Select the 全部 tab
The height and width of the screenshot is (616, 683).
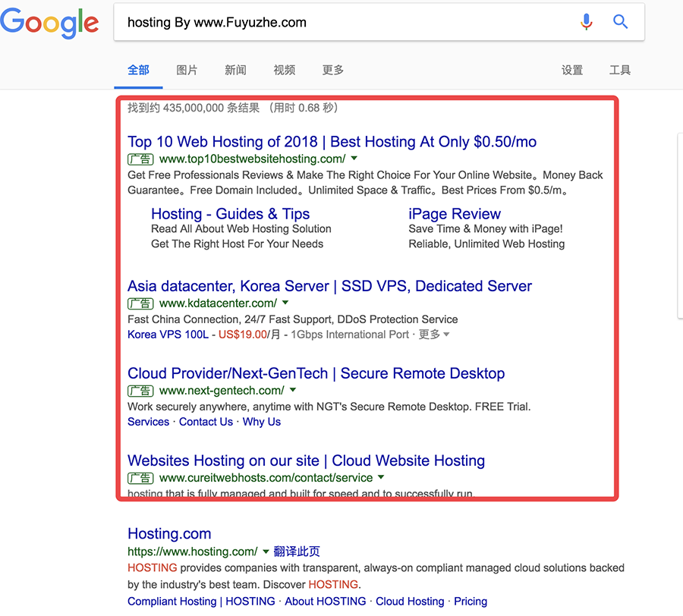[139, 70]
